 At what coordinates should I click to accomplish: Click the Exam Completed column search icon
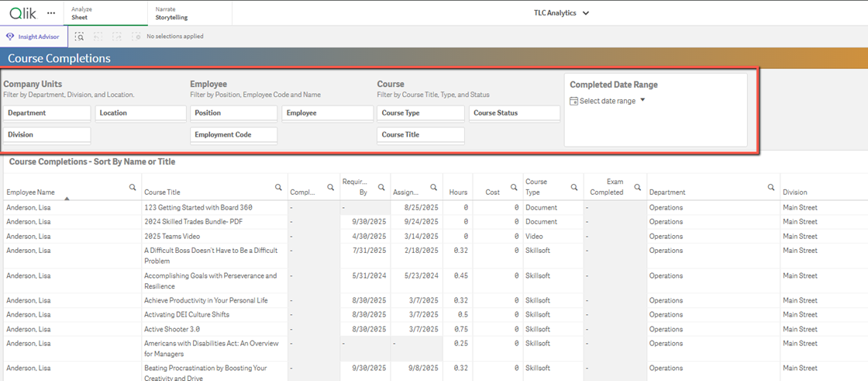pos(638,187)
